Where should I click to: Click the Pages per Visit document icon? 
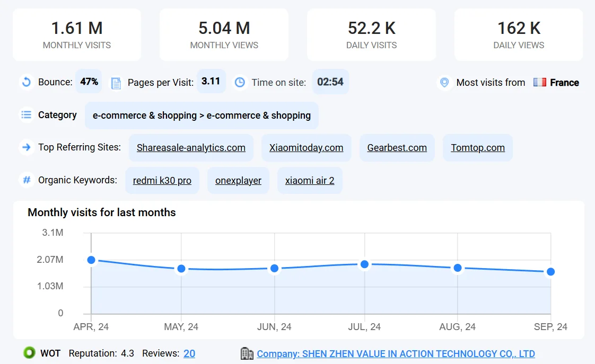(x=116, y=83)
